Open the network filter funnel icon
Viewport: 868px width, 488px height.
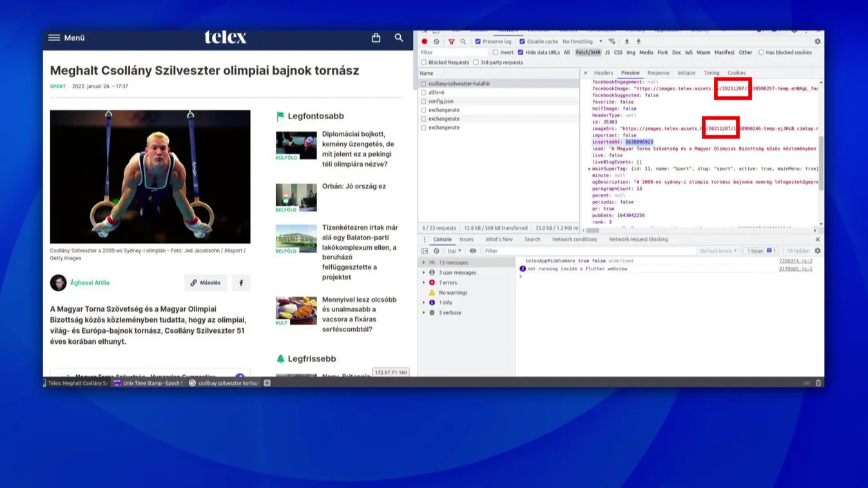pyautogui.click(x=451, y=41)
